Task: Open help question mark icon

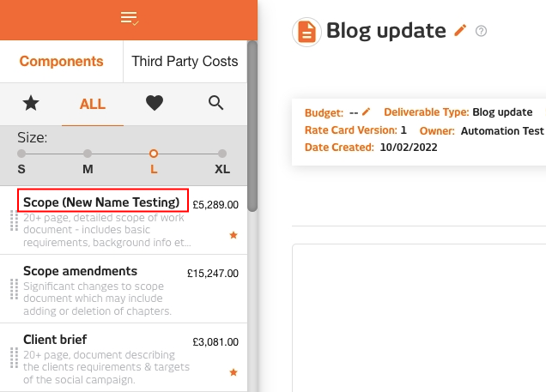Action: click(482, 31)
